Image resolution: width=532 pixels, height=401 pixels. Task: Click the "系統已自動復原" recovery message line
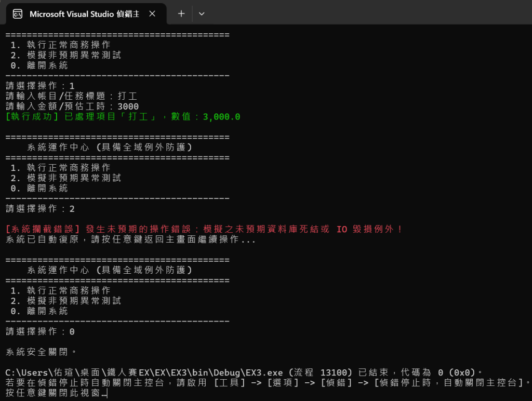pyautogui.click(x=130, y=239)
